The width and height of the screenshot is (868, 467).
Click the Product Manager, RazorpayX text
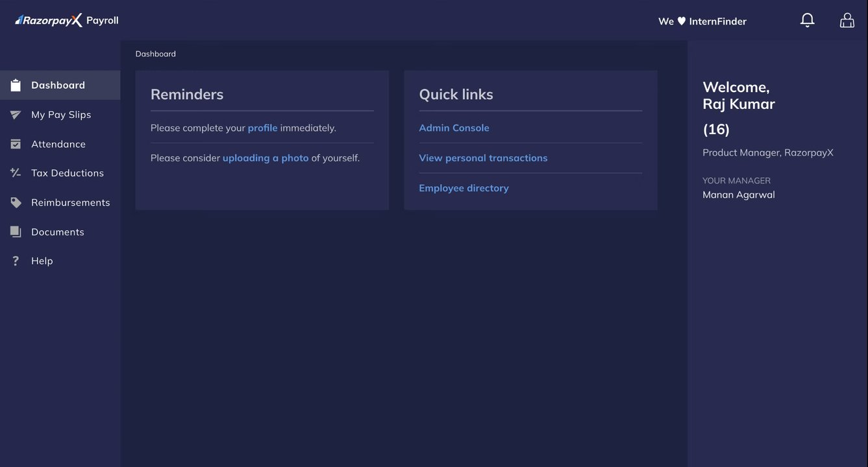[x=768, y=152]
